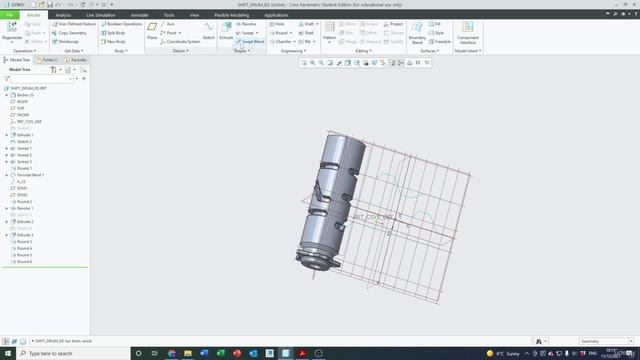Select Sweep 2 in Model Tree

coord(21,155)
